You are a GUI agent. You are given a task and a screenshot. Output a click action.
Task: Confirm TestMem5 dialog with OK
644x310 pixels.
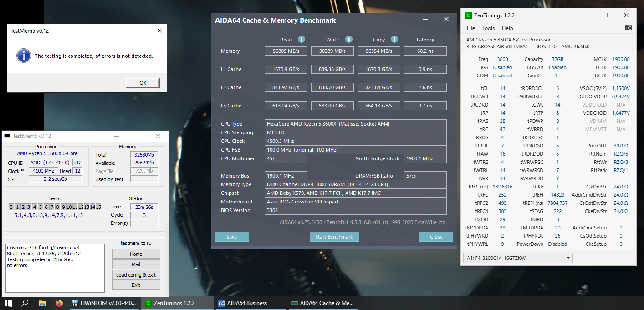click(x=143, y=83)
